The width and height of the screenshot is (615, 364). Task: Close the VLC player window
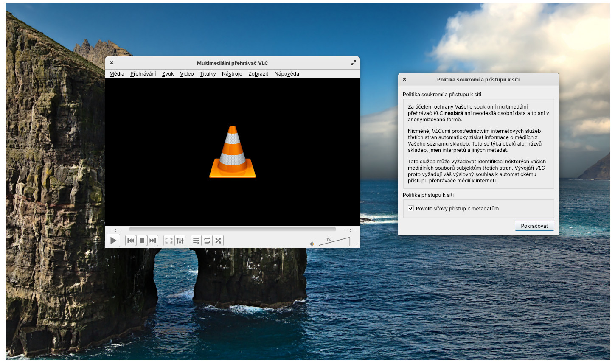pos(112,63)
